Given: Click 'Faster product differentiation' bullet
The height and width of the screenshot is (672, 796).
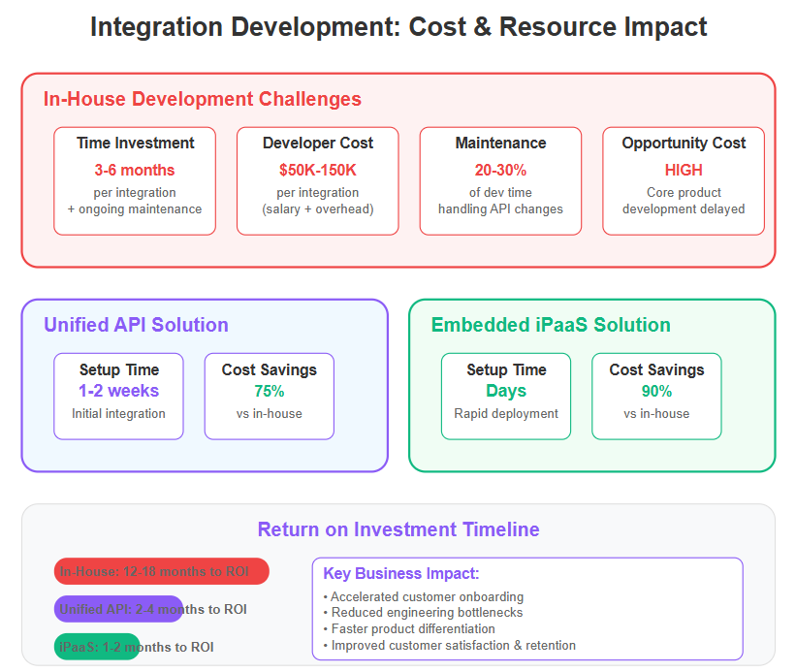Looking at the screenshot, I should point(409,629).
